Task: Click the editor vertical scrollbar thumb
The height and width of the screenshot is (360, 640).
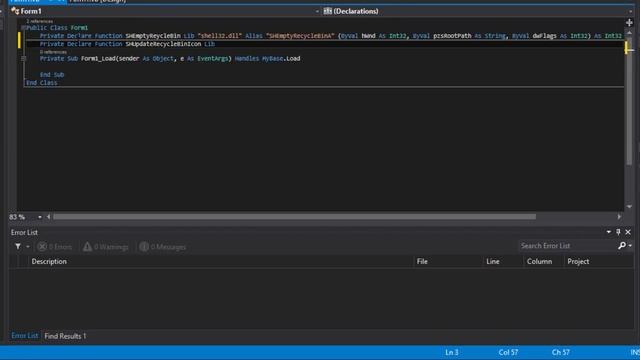Action: pyautogui.click(x=629, y=102)
